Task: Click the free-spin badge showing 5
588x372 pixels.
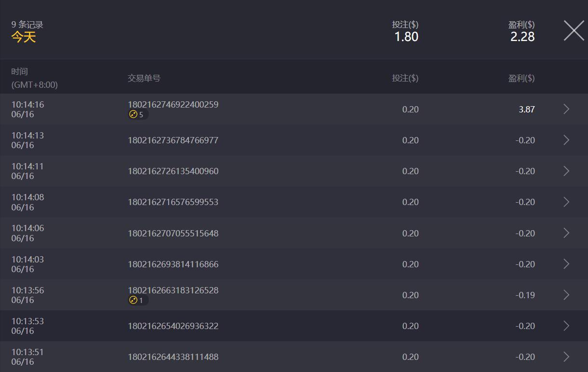Action: [x=137, y=115]
